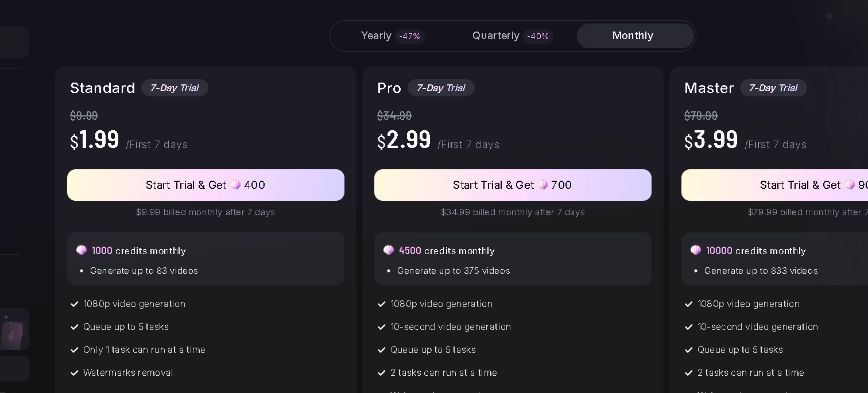Click checkmark beside Master Queue up to 5 tasks

(689, 350)
